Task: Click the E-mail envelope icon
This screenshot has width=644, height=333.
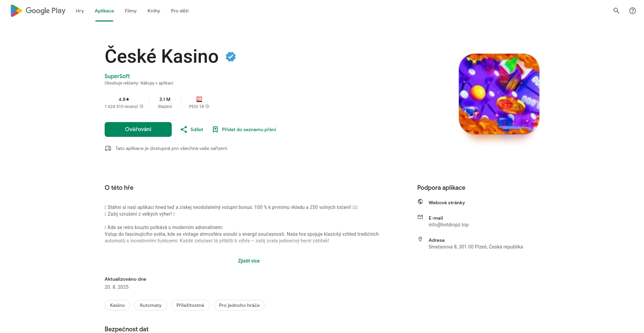Action: [x=420, y=217]
